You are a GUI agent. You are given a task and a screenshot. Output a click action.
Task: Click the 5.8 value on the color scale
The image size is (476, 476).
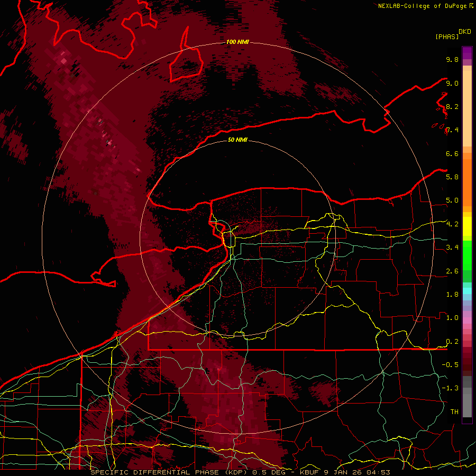pyautogui.click(x=452, y=177)
